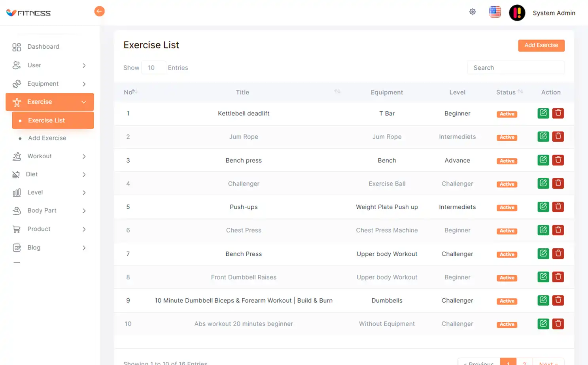
Task: Open the US flag language selector
Action: coord(495,12)
